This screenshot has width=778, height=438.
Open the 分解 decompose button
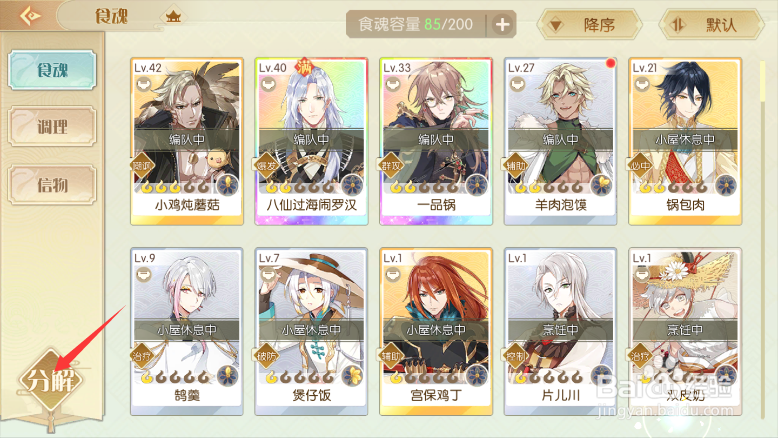[x=51, y=380]
